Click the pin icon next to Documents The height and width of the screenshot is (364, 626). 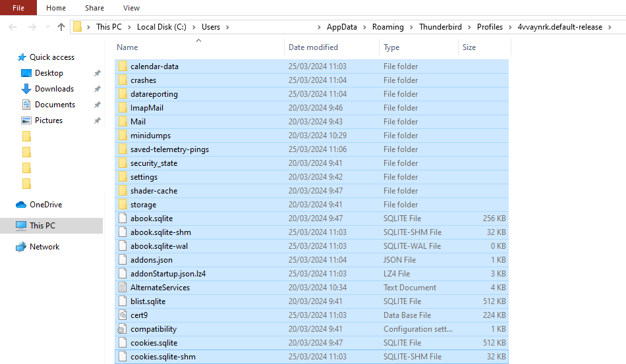tap(97, 105)
